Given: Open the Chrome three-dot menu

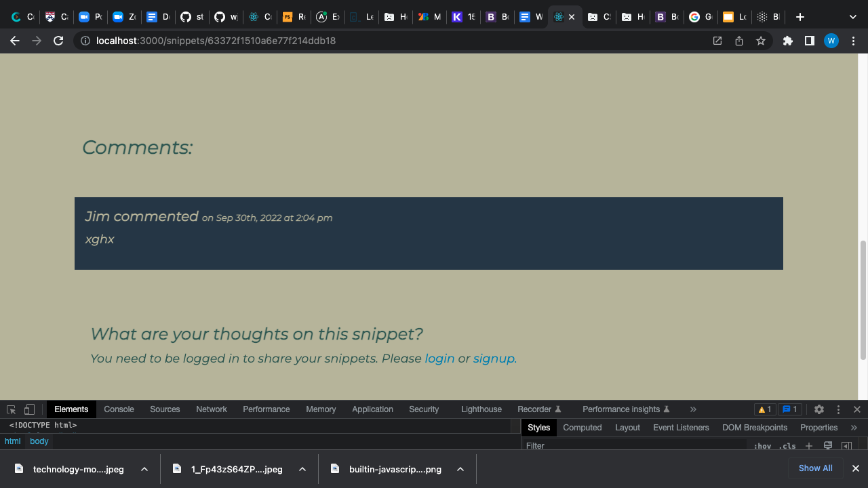Looking at the screenshot, I should (x=853, y=41).
